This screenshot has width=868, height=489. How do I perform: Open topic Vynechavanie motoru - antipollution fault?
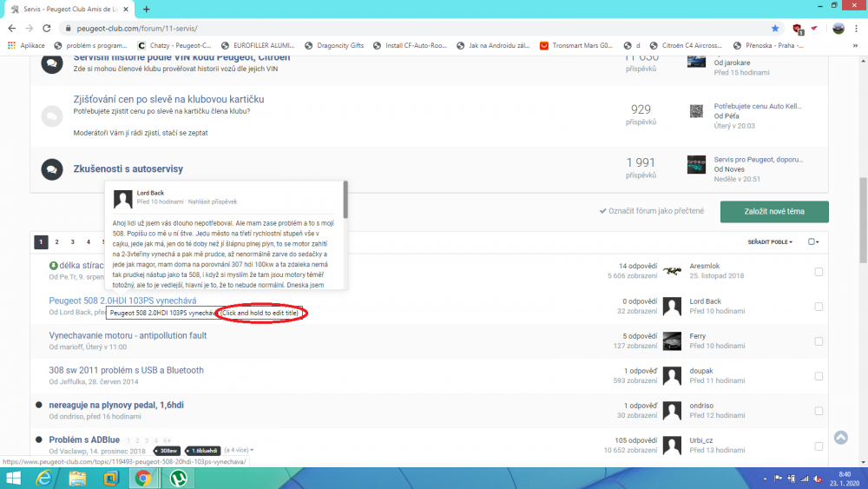tap(128, 335)
